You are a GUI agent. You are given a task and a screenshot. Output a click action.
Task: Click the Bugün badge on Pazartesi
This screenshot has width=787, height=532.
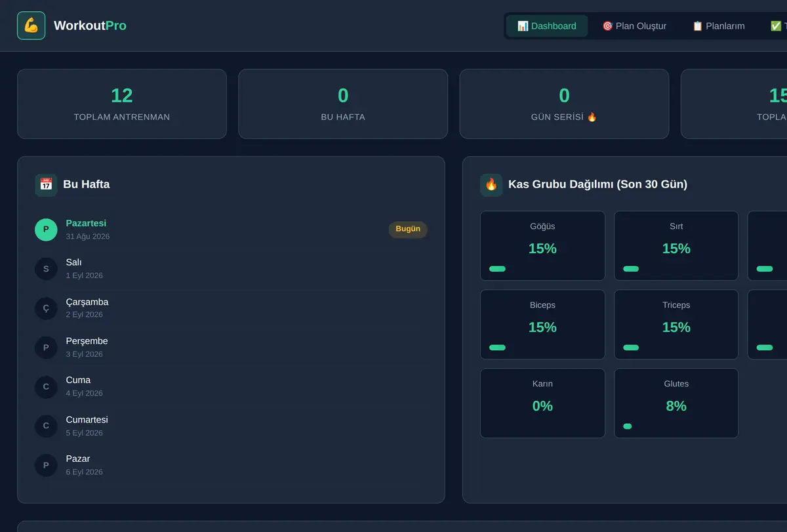click(x=408, y=229)
